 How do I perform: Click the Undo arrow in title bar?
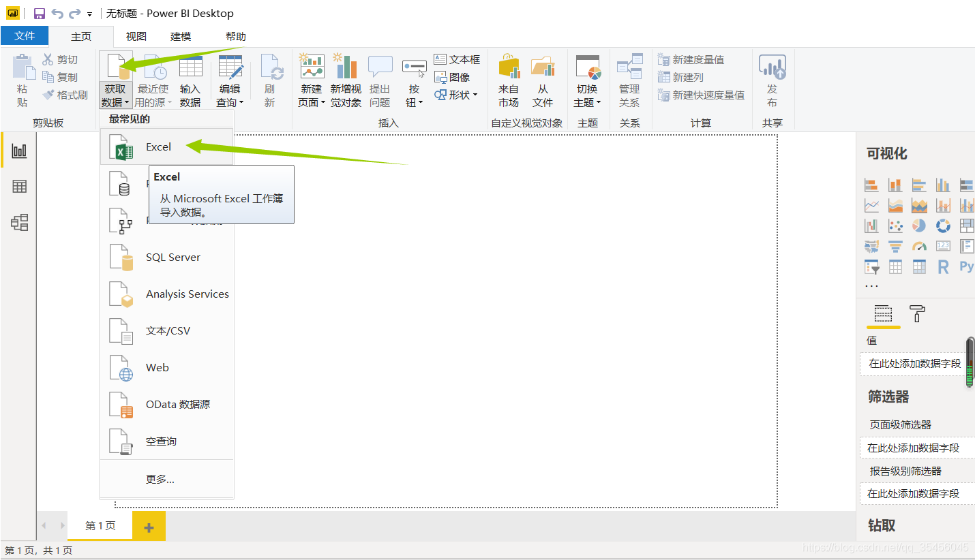[57, 14]
